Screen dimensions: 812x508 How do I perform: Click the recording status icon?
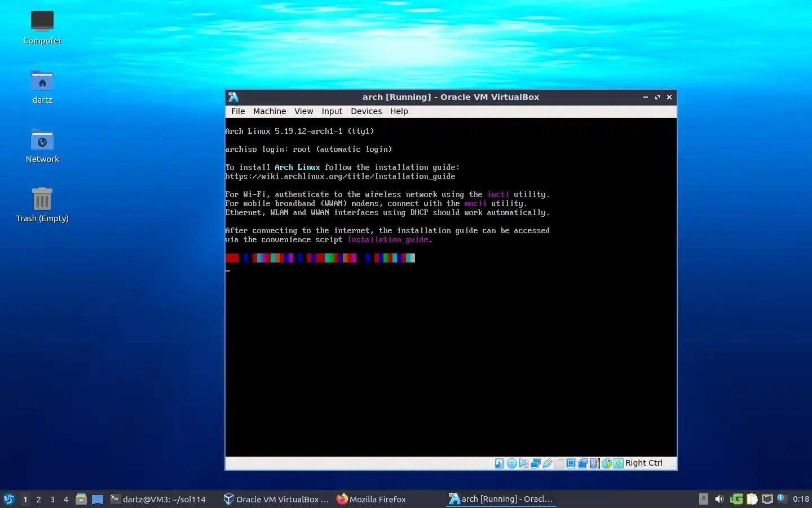point(582,463)
